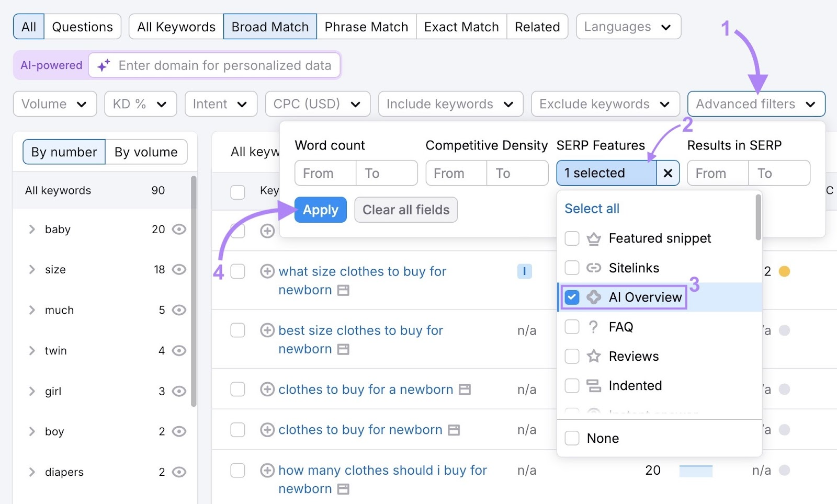Image resolution: width=837 pixels, height=504 pixels.
Task: Click the Featured snippet crown icon
Action: [593, 238]
